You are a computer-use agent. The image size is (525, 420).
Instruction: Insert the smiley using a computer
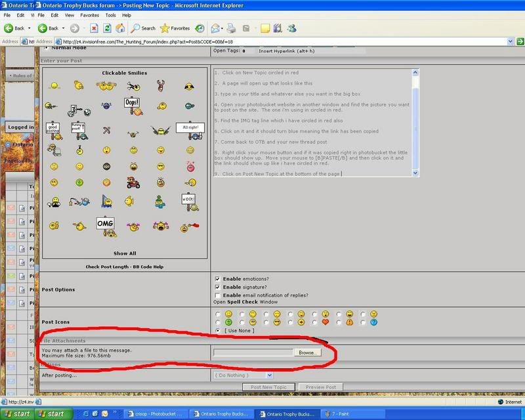[x=54, y=150]
